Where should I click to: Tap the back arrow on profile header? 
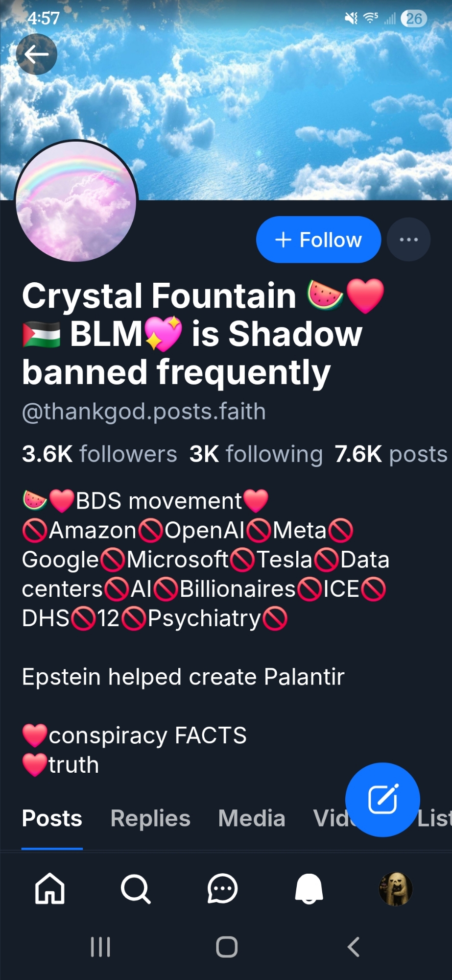pos(37,54)
